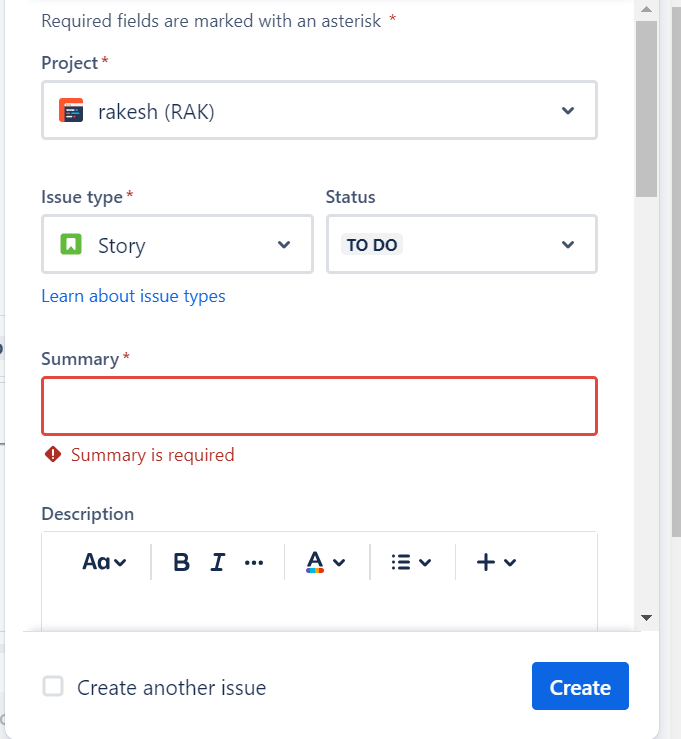Open the text styles Aa menu
This screenshot has height=739, width=681.
[104, 562]
